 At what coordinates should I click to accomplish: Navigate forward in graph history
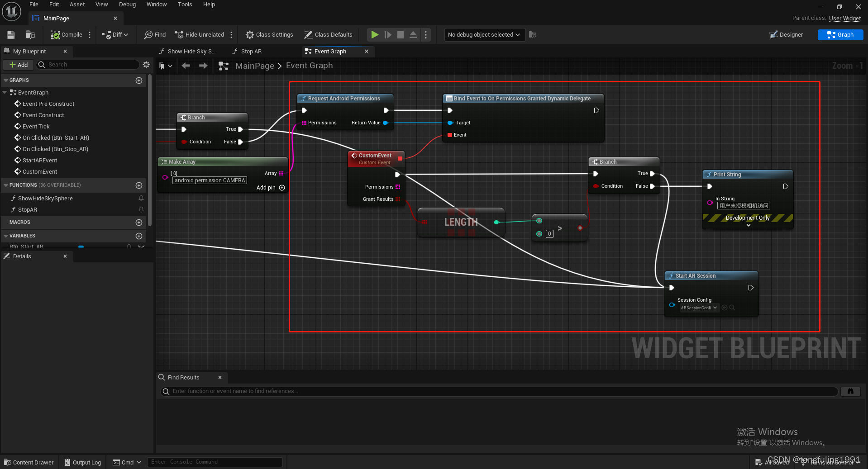coord(203,66)
